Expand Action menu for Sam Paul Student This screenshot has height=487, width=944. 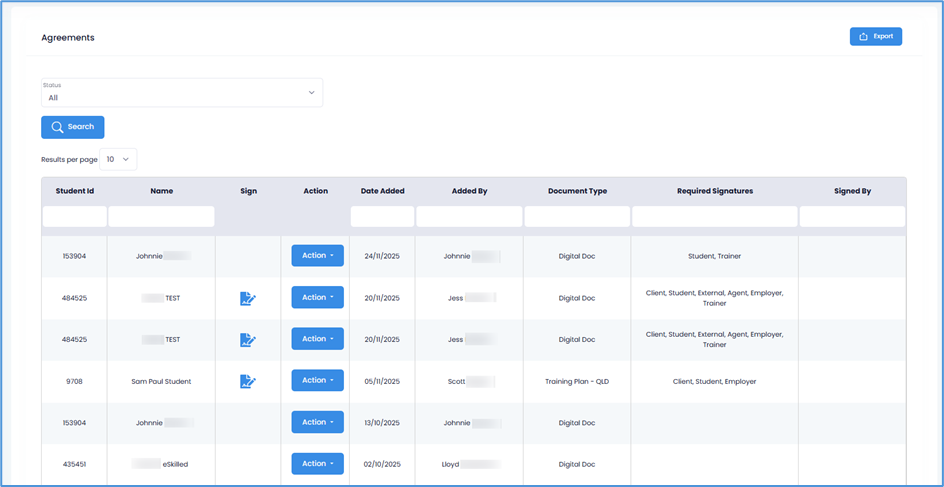(x=317, y=381)
